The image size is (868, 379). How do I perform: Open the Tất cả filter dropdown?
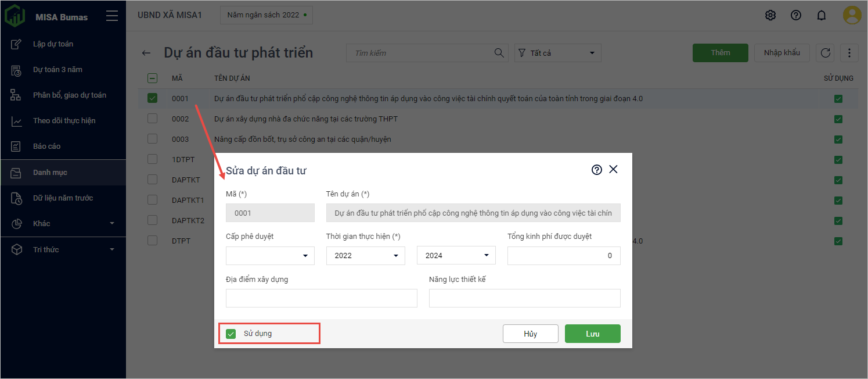(x=557, y=53)
